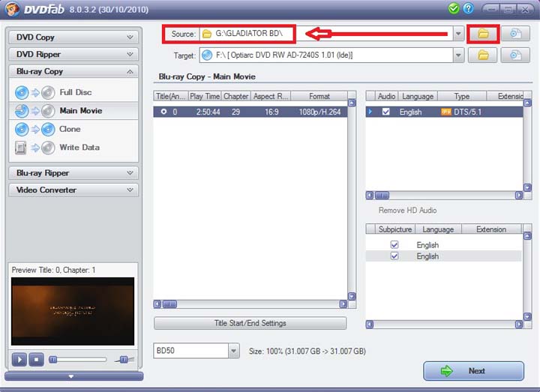Image resolution: width=540 pixels, height=392 pixels.
Task: Click the DVDFab mascot logo icon
Action: [x=13, y=9]
